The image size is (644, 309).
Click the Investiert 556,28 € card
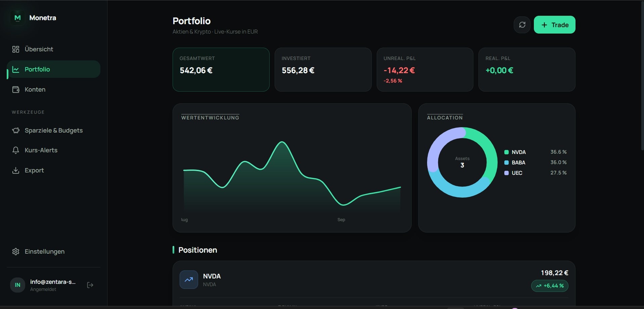(323, 69)
